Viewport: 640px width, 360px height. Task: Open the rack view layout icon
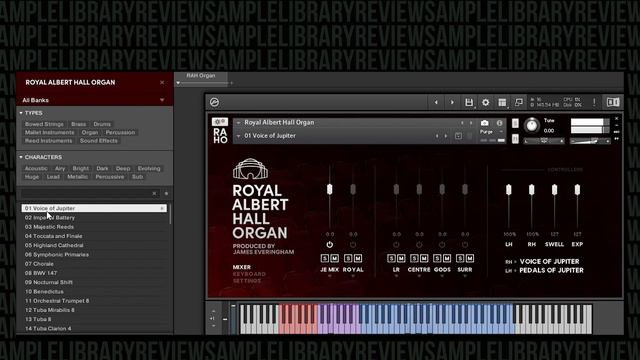502,102
